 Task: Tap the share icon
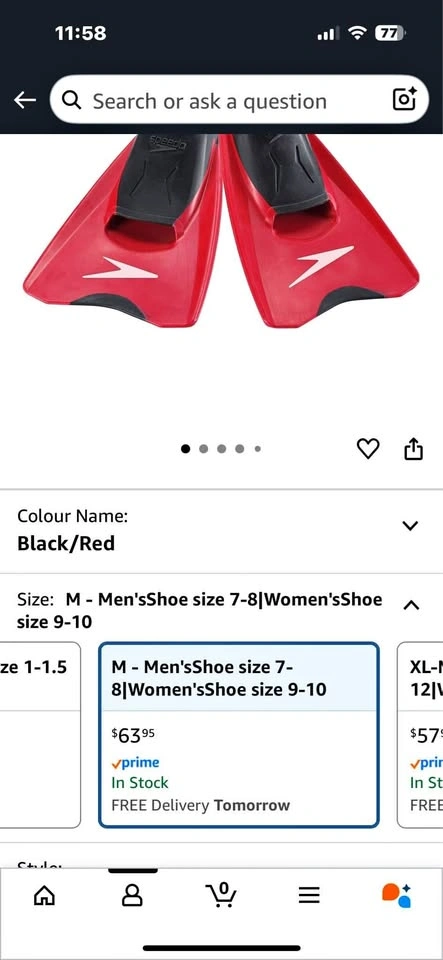point(414,448)
